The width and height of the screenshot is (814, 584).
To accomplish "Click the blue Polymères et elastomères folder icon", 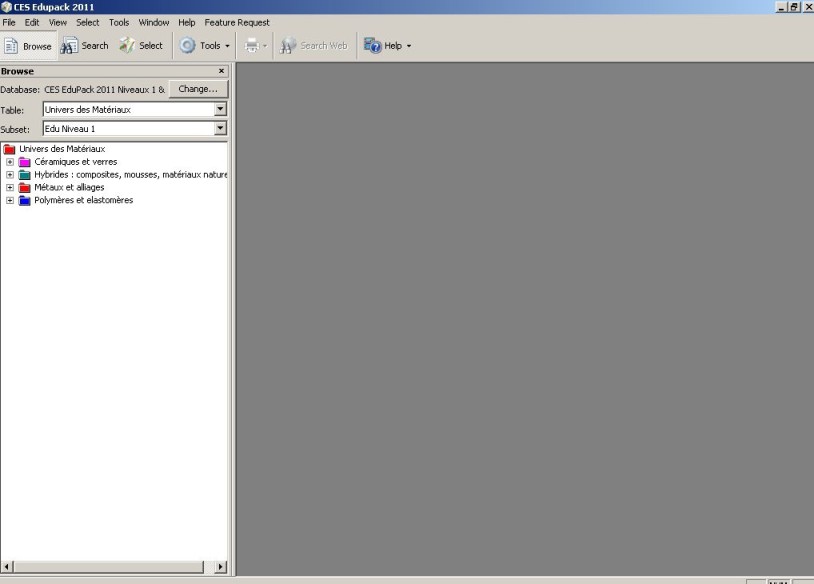I will (x=24, y=200).
